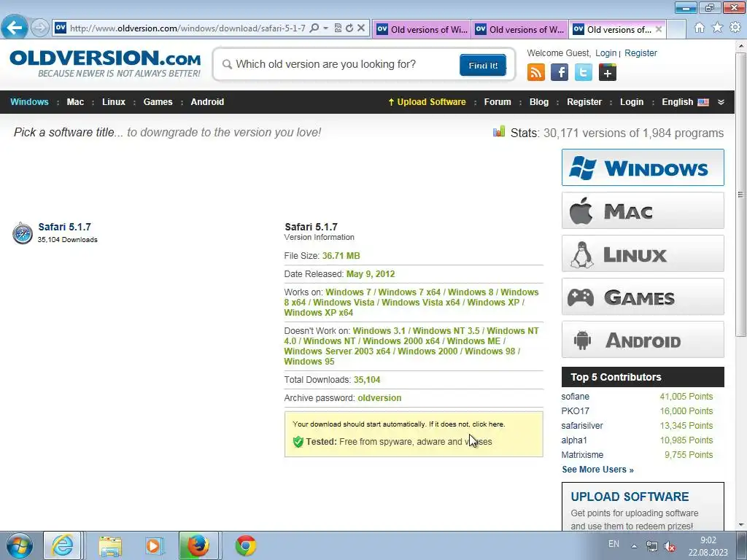Click Login in the black navigation bar
The image size is (747, 560).
pyautogui.click(x=632, y=102)
